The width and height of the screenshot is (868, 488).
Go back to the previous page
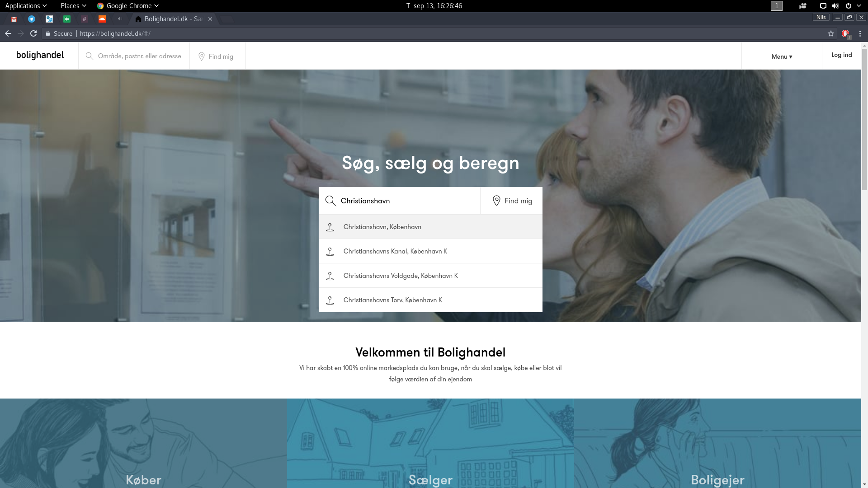pyautogui.click(x=8, y=33)
